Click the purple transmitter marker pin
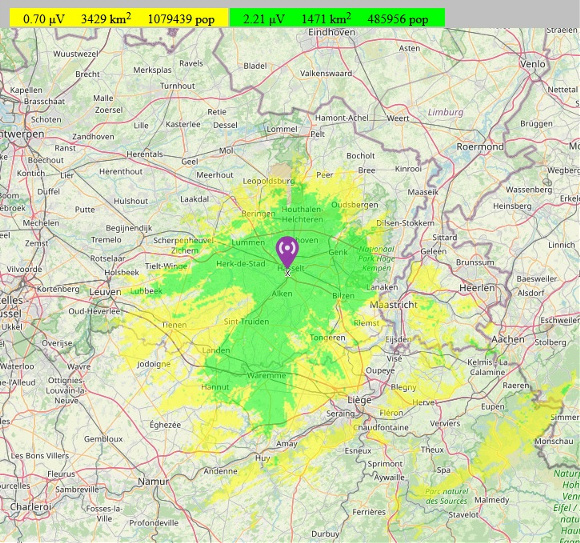This screenshot has height=543, width=580. coord(287,252)
